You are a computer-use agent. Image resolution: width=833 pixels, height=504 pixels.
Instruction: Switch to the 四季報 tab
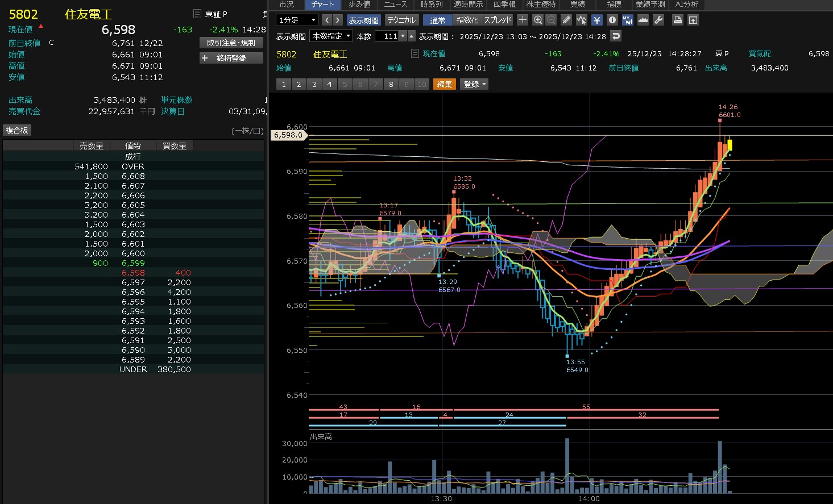pyautogui.click(x=504, y=5)
